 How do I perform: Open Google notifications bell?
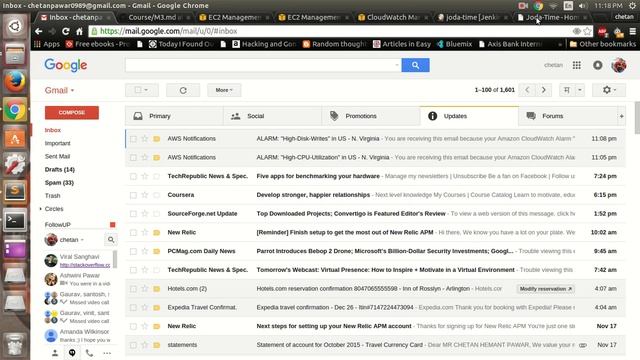[x=598, y=65]
